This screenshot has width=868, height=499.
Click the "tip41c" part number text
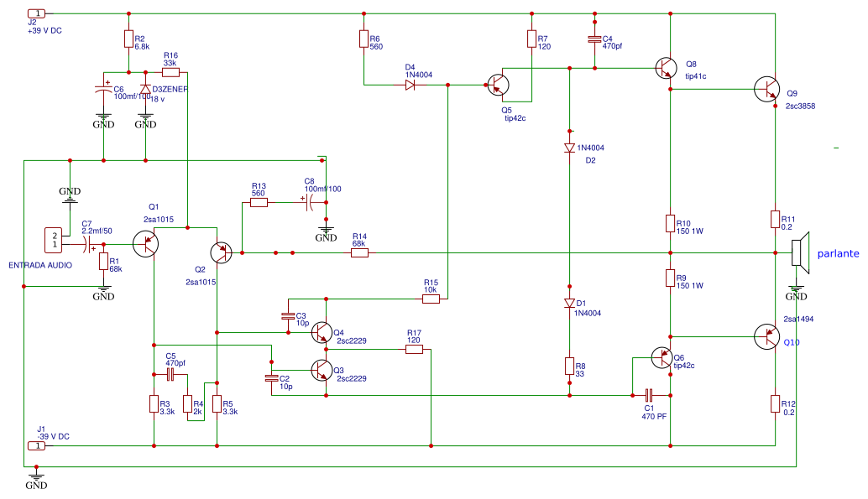pyautogui.click(x=696, y=76)
